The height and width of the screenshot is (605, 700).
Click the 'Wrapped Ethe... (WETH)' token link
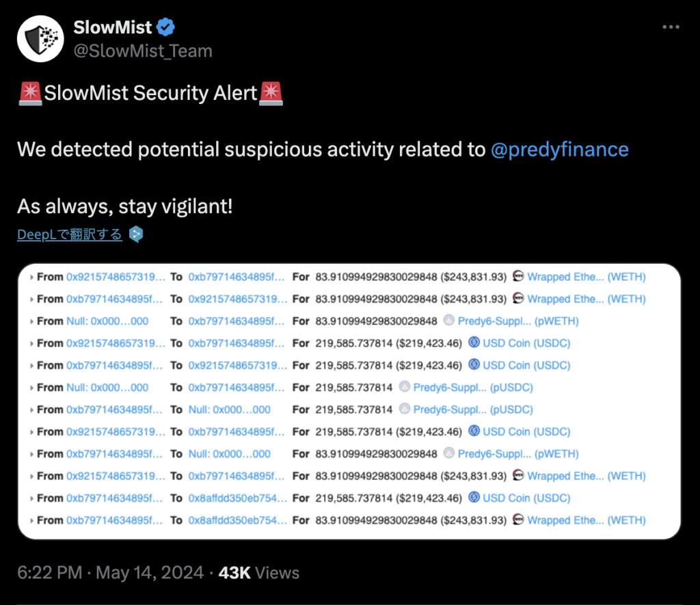click(x=587, y=276)
